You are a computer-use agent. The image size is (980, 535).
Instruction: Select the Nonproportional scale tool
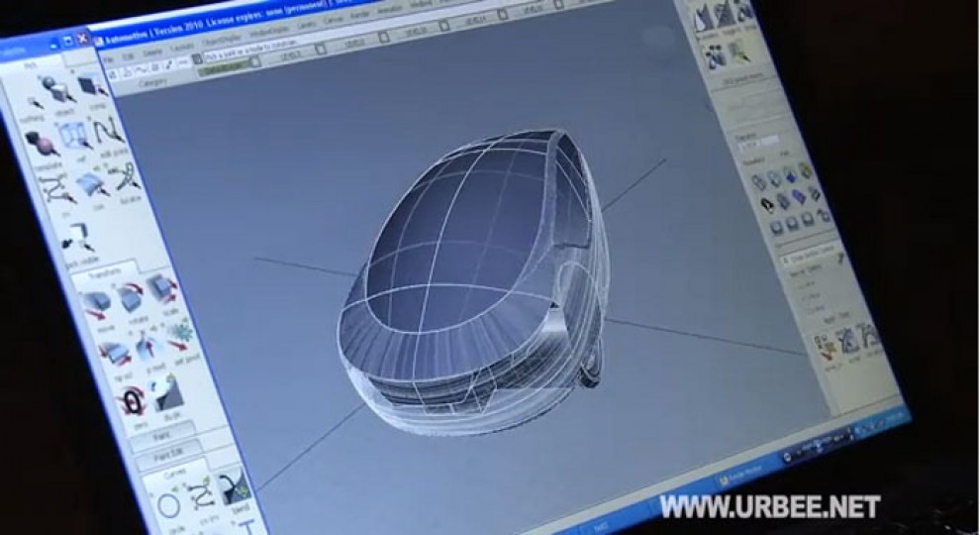[x=115, y=355]
